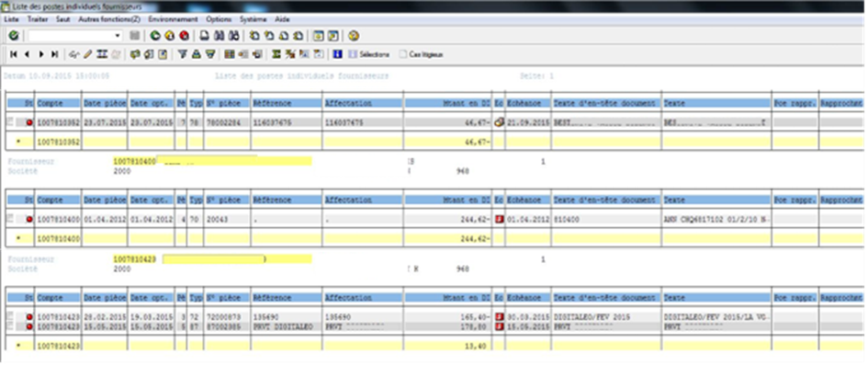Click the red Cancel icon

pyautogui.click(x=185, y=36)
